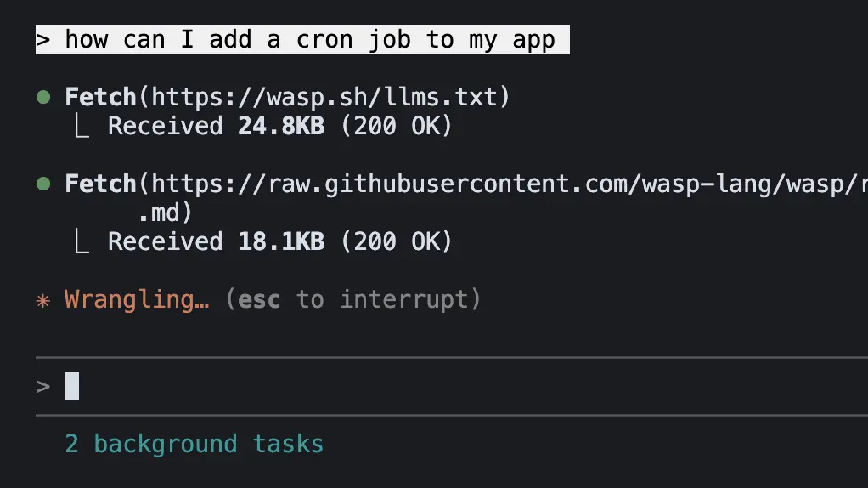Click the prompt arrow in the input box

coord(43,387)
